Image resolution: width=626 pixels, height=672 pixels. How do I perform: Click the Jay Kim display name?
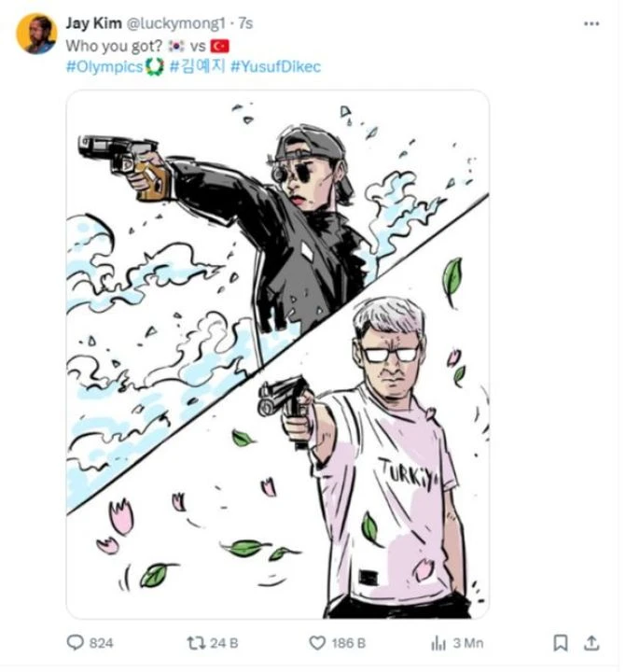(90, 22)
